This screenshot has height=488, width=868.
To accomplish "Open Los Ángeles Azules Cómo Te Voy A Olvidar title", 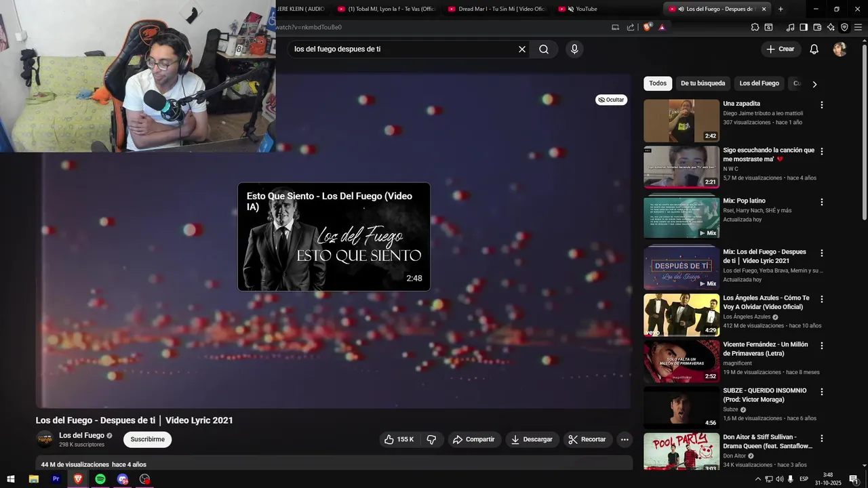I will [x=766, y=302].
